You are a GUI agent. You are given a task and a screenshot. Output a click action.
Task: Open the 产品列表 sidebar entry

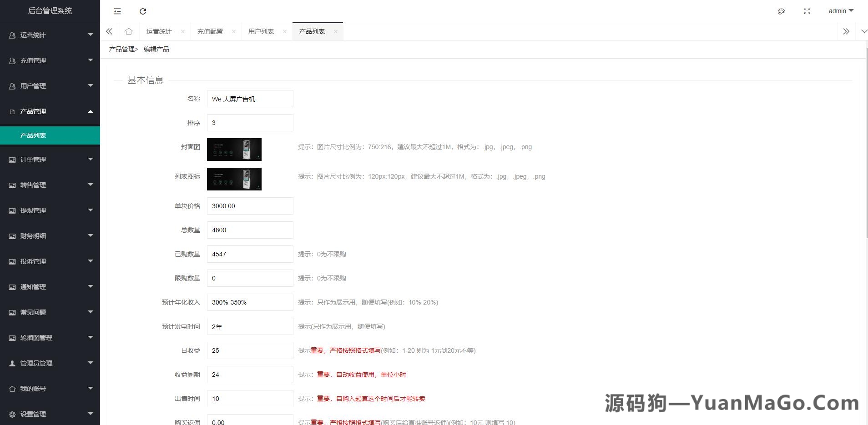33,135
